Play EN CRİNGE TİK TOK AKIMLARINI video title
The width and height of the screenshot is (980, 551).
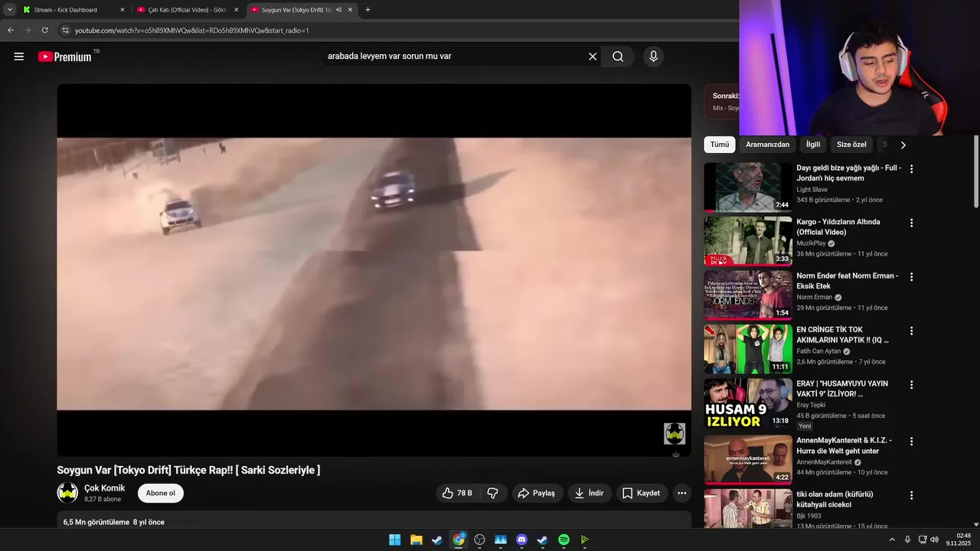[842, 334]
